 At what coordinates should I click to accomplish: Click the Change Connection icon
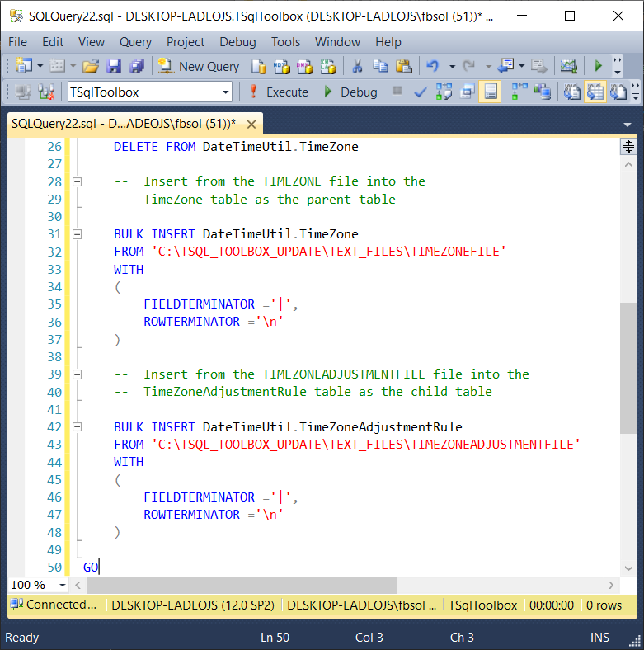pos(46,92)
